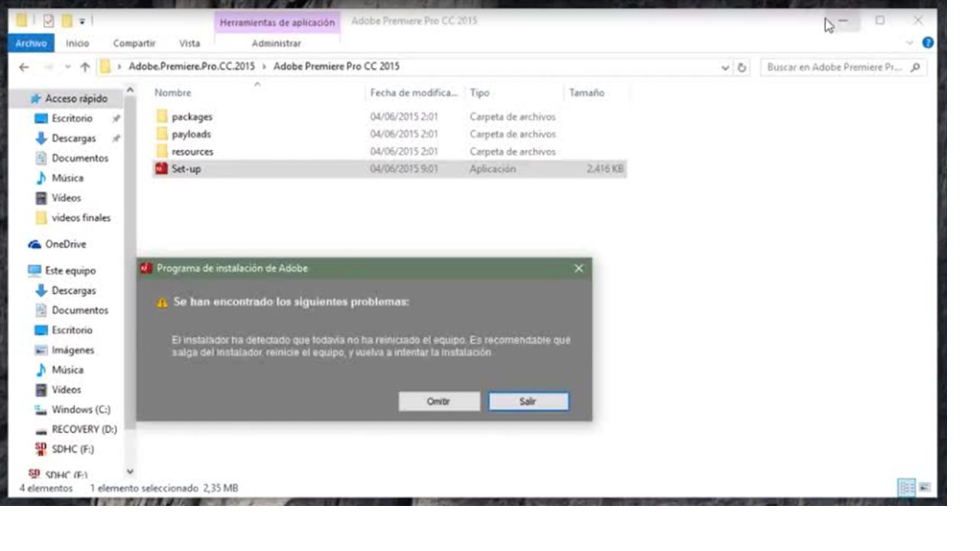Click Adobe Premiere Pro CC 2015 breadcrumb
Screen dimensions: 980x551
click(x=336, y=67)
